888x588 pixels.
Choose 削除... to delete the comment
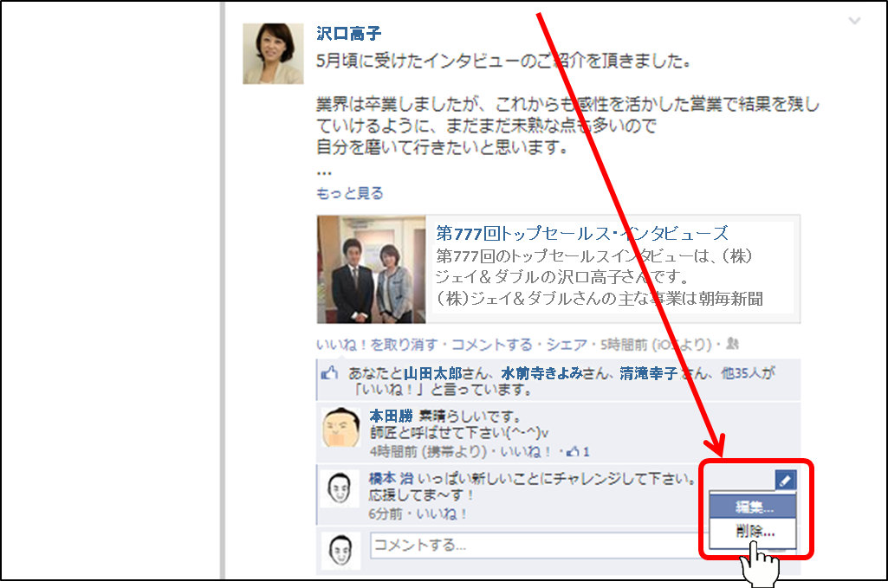754,532
